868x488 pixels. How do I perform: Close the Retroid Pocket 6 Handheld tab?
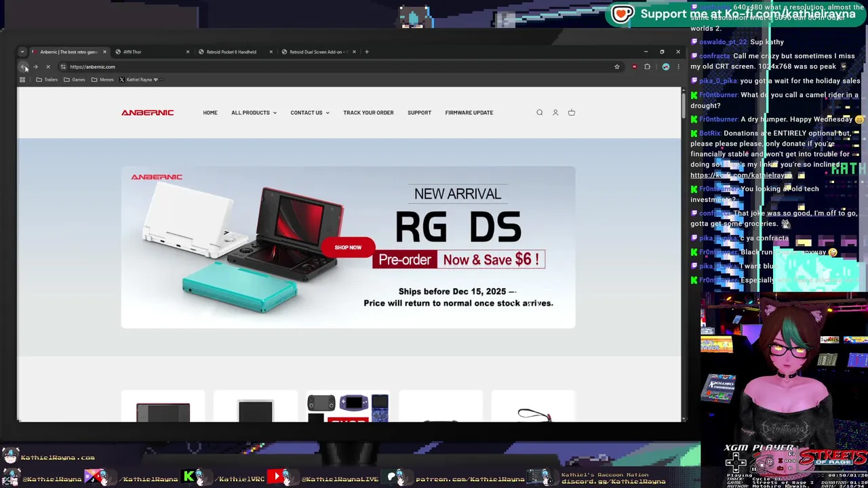(271, 52)
